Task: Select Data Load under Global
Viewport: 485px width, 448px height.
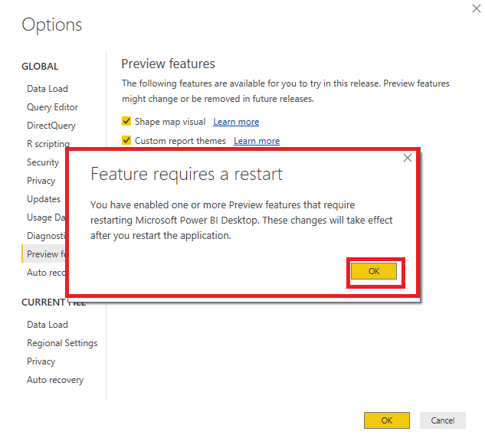Action: pos(48,89)
